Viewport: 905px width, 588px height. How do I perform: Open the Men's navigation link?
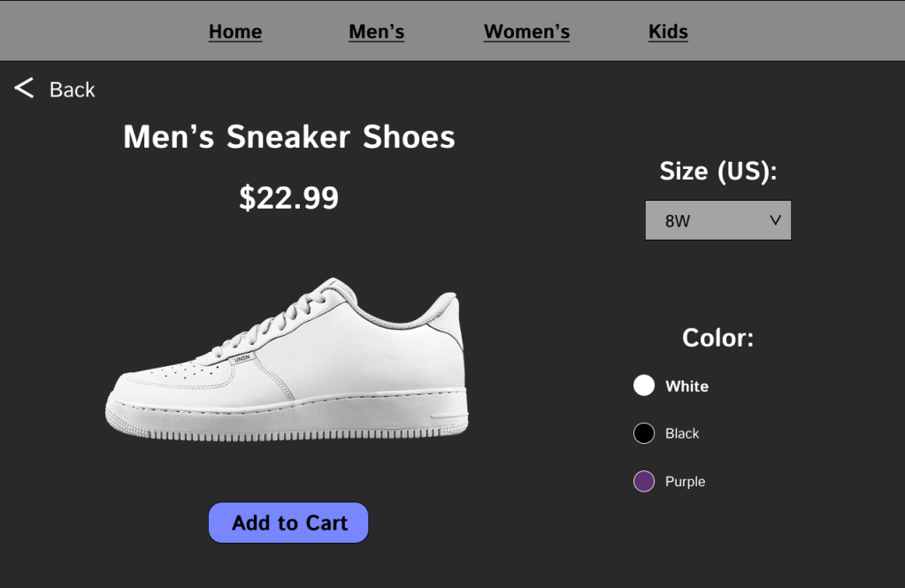pyautogui.click(x=377, y=32)
